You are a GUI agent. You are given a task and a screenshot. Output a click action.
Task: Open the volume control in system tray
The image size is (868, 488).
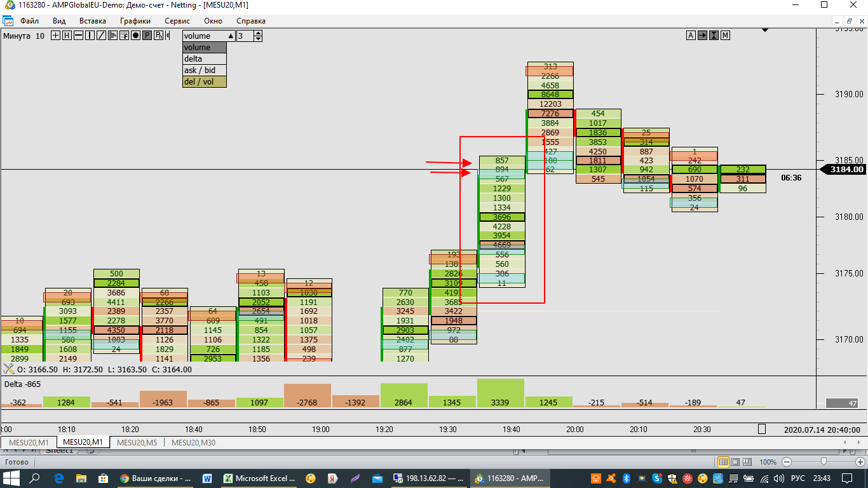pyautogui.click(x=778, y=478)
